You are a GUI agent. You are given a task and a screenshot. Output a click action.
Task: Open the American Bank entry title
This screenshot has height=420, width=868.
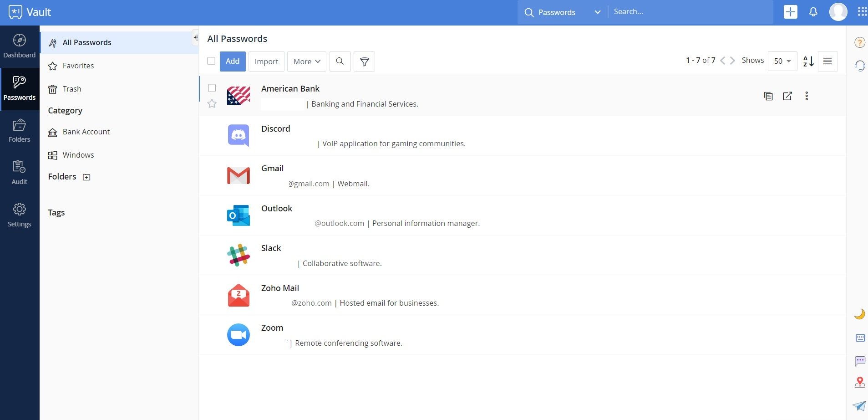tap(290, 88)
